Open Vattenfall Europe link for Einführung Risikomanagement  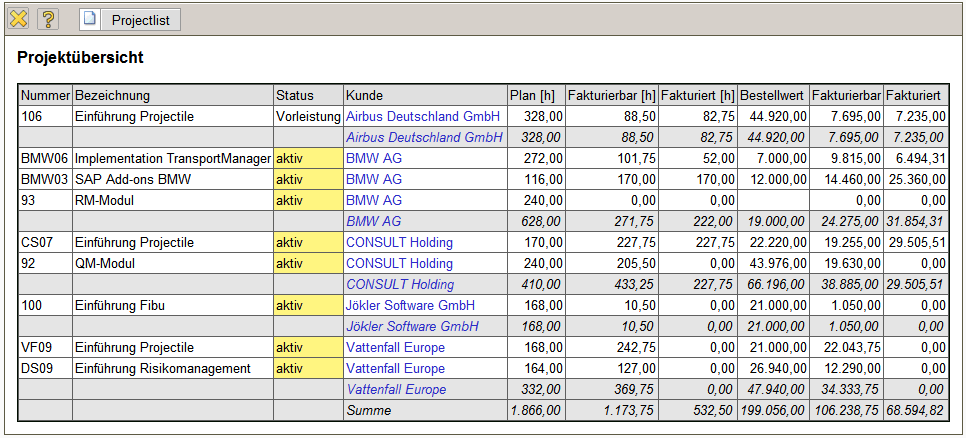click(395, 368)
